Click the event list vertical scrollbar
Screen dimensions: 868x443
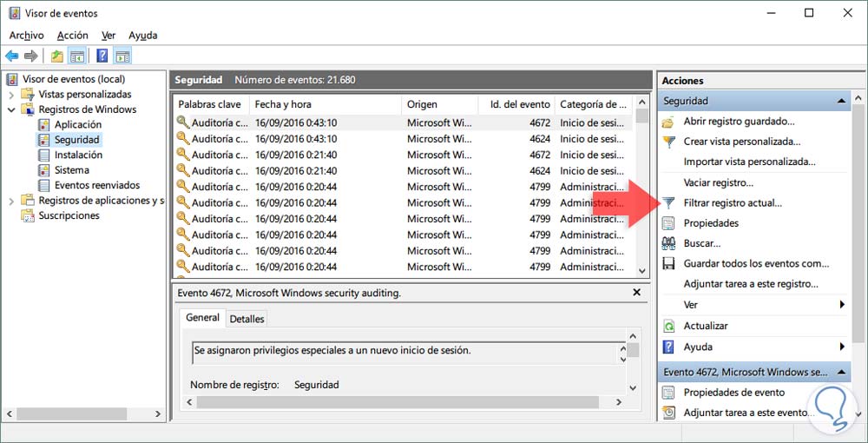pyautogui.click(x=641, y=191)
